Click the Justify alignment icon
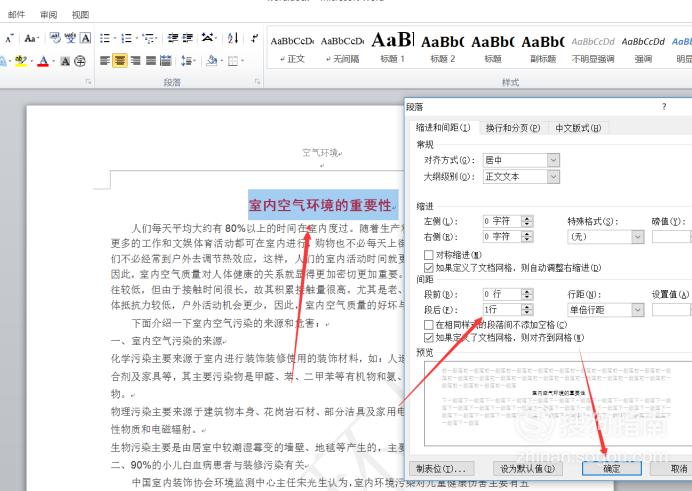Image resolution: width=692 pixels, height=491 pixels. click(x=150, y=60)
